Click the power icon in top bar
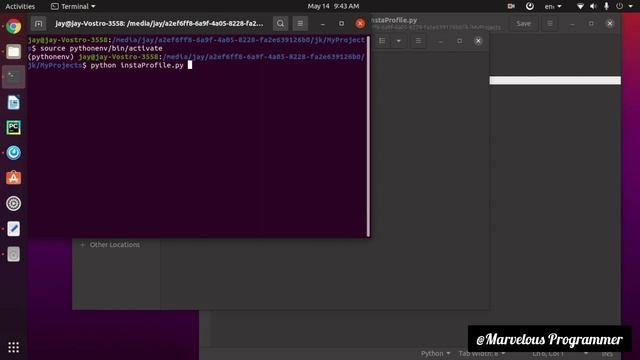 (x=619, y=6)
